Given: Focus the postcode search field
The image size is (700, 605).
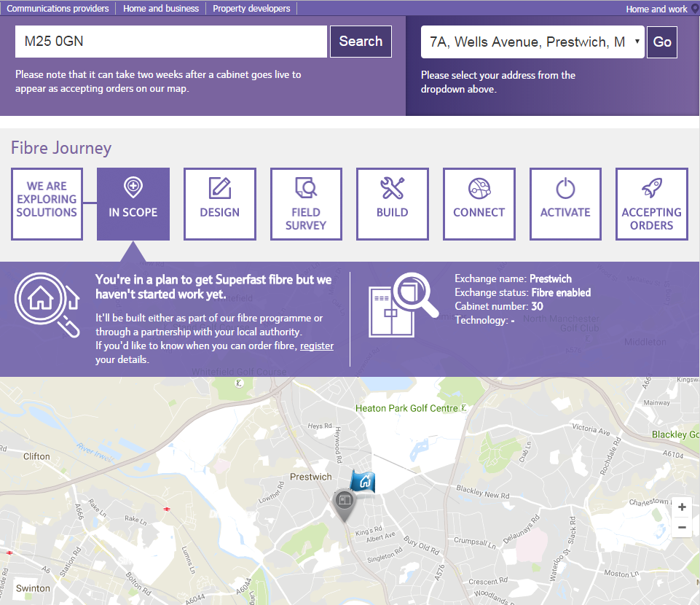Looking at the screenshot, I should pos(171,42).
